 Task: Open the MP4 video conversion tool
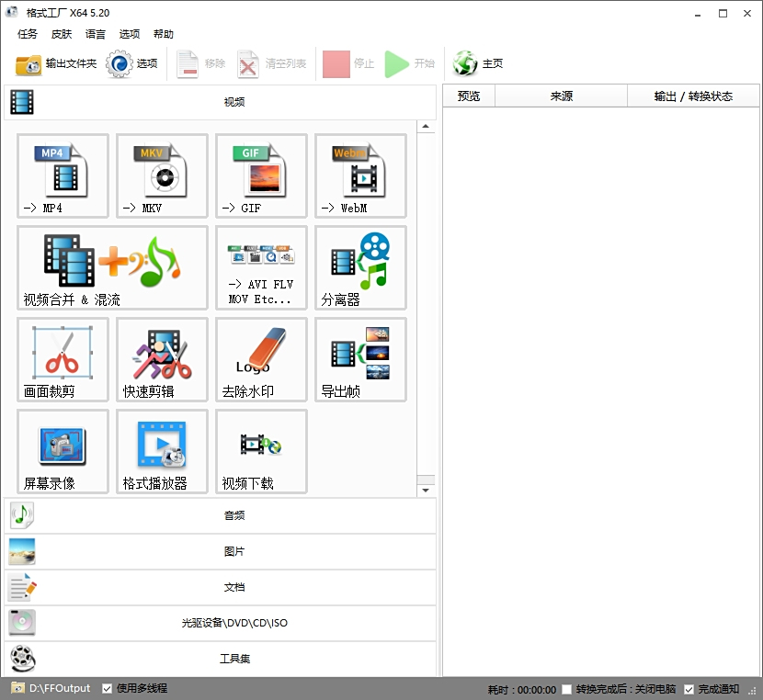pos(63,175)
